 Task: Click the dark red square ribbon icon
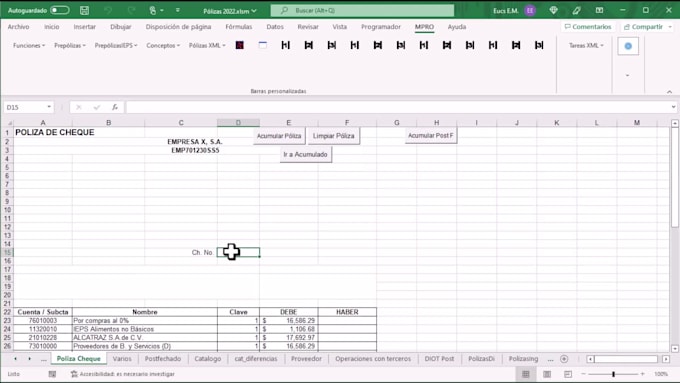(239, 45)
